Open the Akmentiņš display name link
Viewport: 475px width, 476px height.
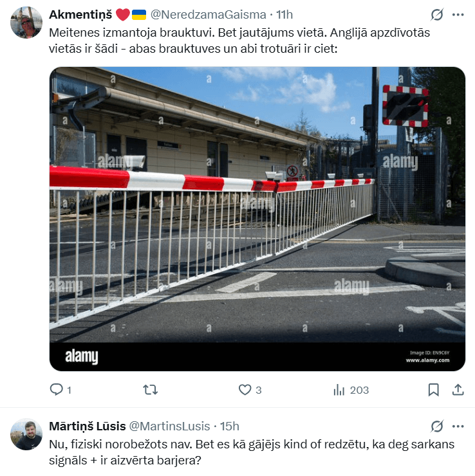click(x=80, y=15)
